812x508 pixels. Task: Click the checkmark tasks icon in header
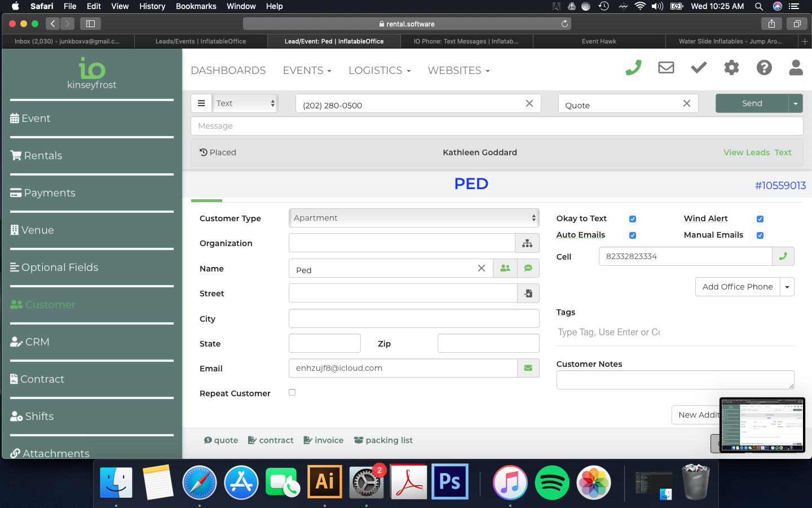pyautogui.click(x=699, y=68)
